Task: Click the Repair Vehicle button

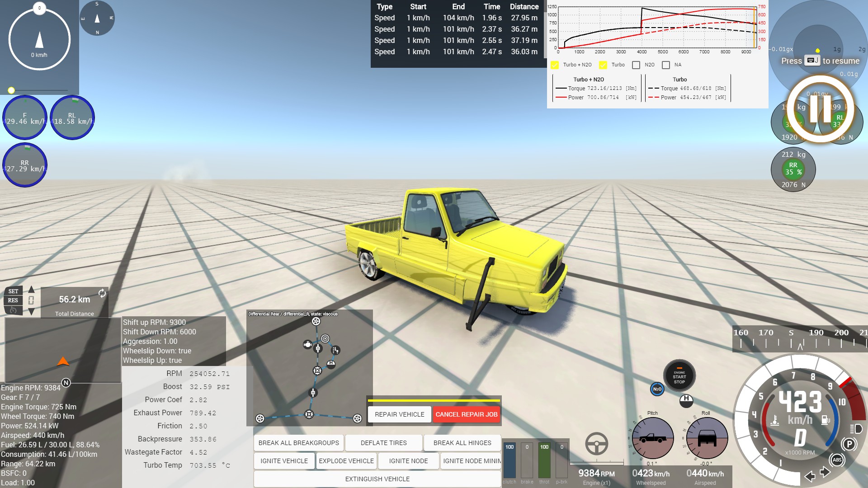Action: point(400,414)
